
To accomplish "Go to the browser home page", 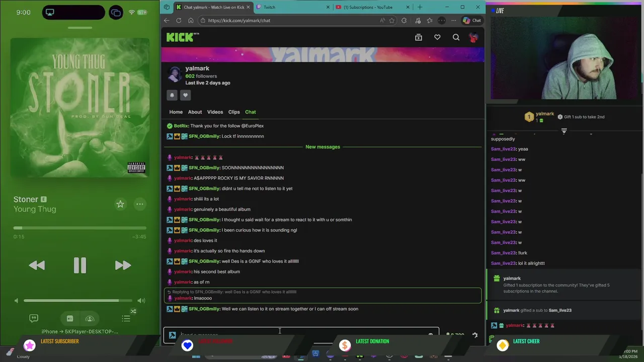I will [191, 21].
